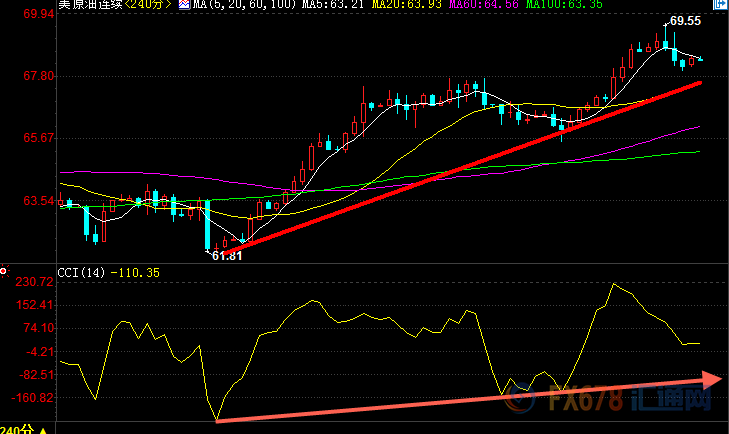Click the MA5:63.21 legend value

pos(333,4)
